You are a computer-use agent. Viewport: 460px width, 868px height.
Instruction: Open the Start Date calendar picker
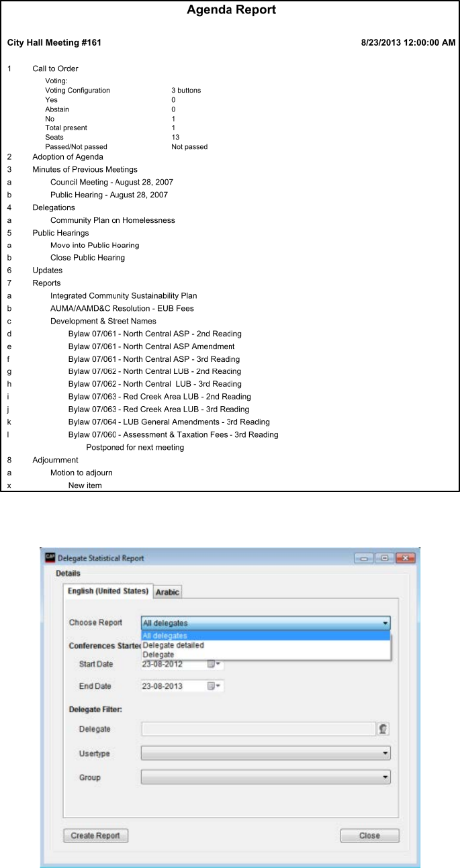(x=214, y=664)
